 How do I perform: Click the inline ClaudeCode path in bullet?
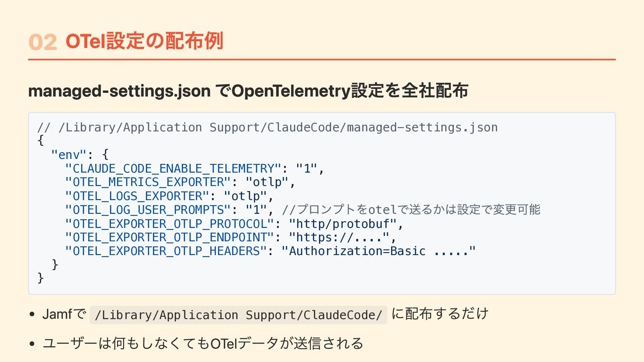238,315
